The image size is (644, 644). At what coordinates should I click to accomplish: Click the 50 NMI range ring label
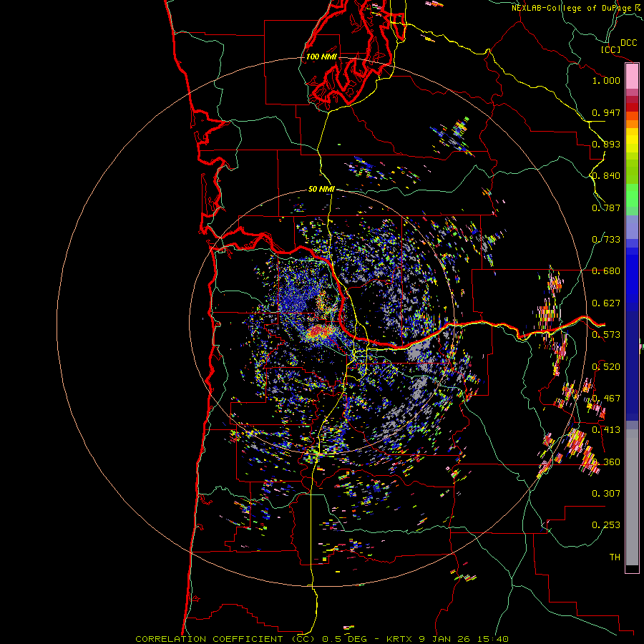321,189
